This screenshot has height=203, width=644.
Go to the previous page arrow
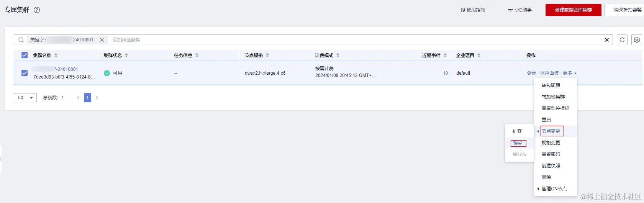click(x=78, y=98)
